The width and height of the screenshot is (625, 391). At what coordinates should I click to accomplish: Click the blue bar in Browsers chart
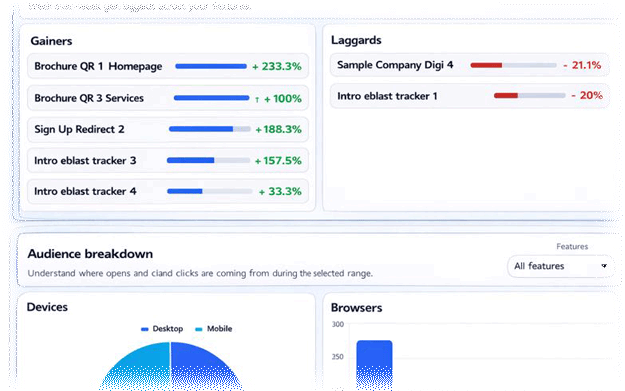[374, 365]
